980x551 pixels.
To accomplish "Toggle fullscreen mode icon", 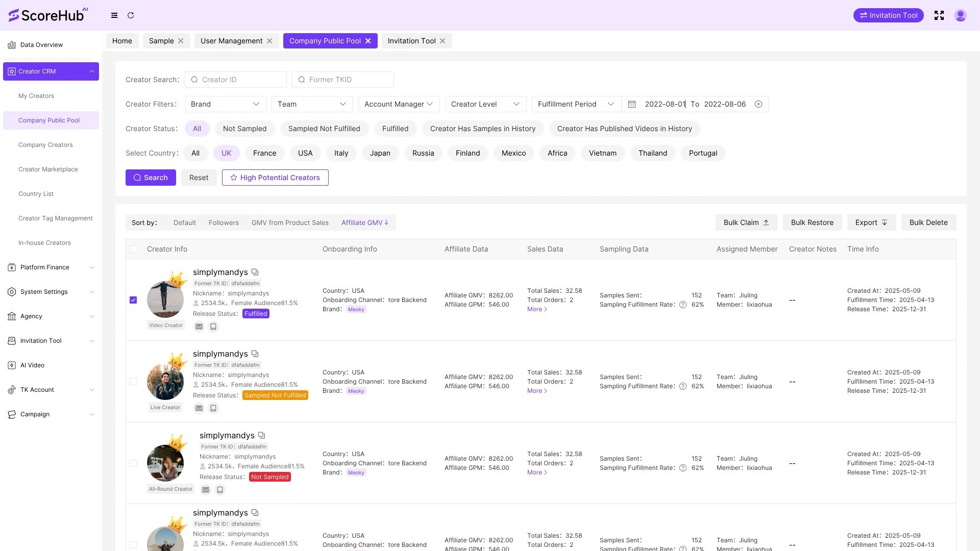I will coord(939,15).
